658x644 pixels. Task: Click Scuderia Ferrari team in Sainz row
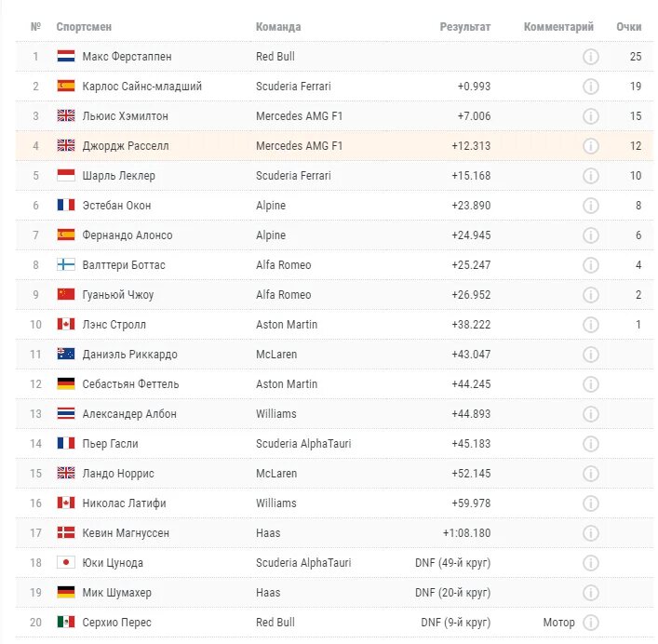tap(293, 87)
